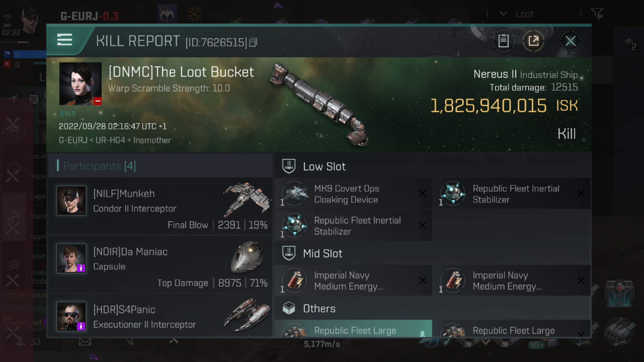644x362 pixels.
Task: Open the kill report hamburger menu
Action: point(65,40)
